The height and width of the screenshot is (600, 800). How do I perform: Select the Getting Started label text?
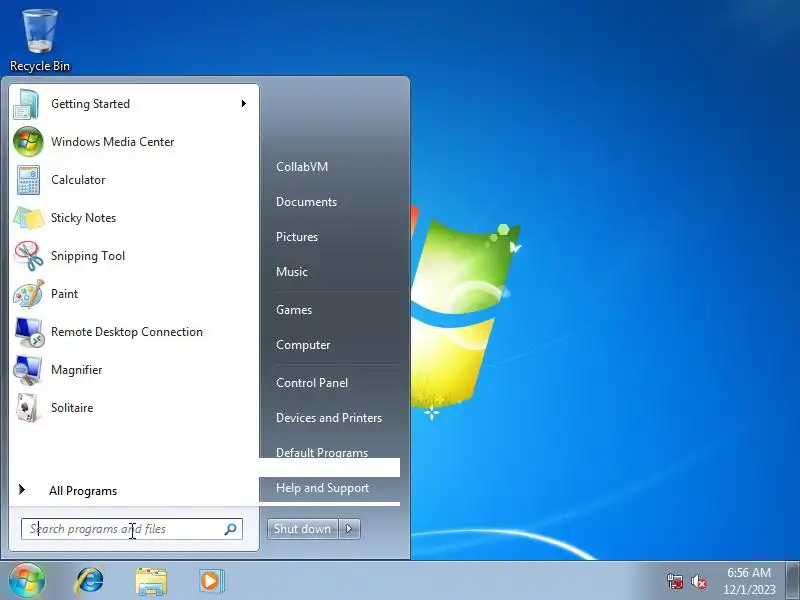[x=90, y=104]
